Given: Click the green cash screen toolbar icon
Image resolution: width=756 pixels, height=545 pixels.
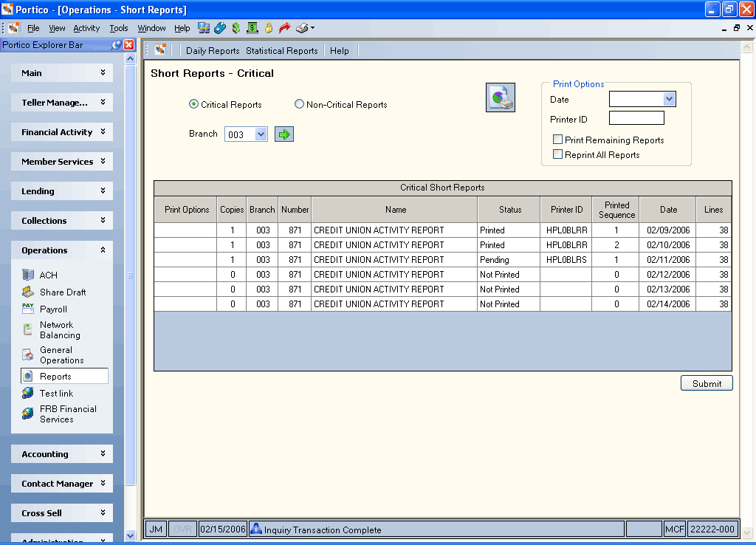Looking at the screenshot, I should (x=252, y=28).
